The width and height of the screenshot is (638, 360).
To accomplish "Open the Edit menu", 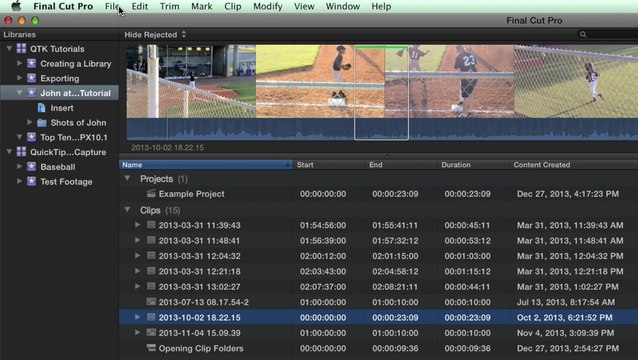I will pos(140,6).
